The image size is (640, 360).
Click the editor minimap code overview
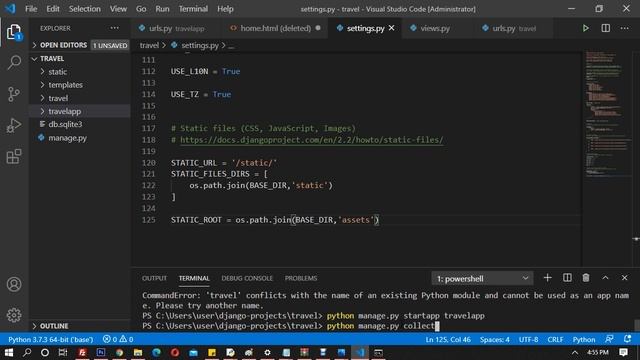[x=608, y=114]
